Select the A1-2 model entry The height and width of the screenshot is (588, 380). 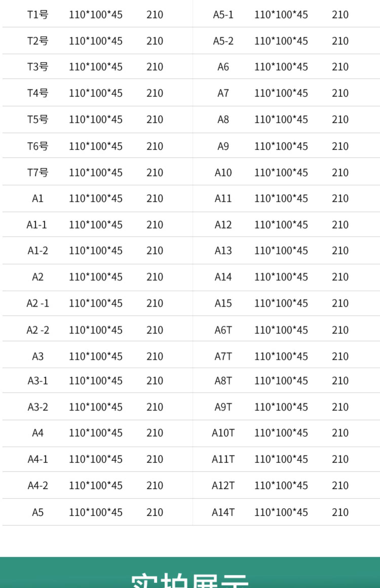(38, 251)
